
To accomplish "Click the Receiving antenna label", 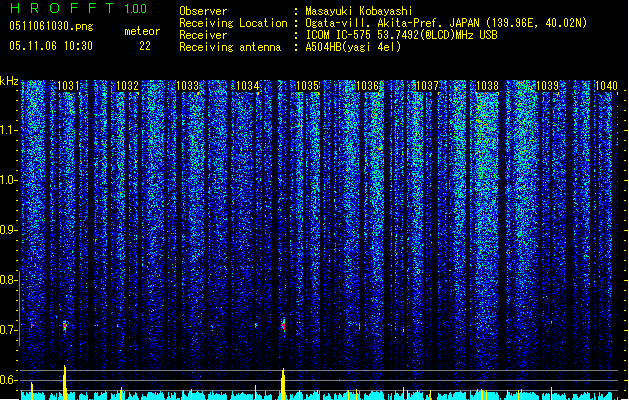I will tap(230, 47).
